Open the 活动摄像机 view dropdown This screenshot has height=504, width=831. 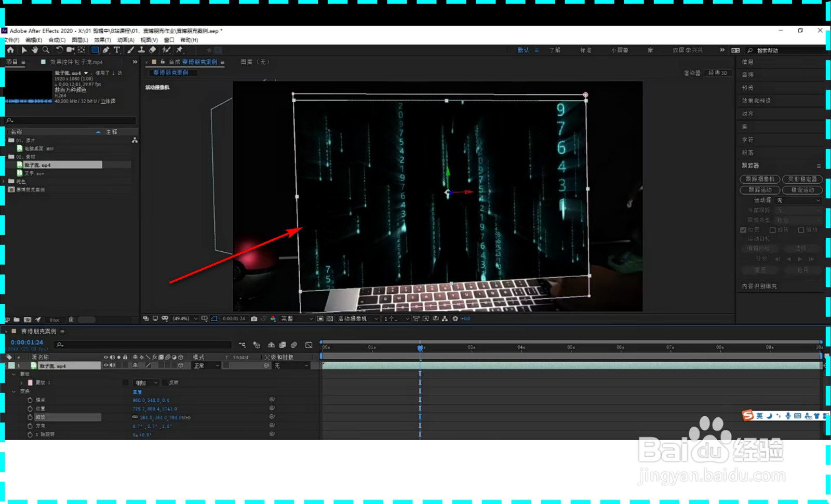click(358, 319)
